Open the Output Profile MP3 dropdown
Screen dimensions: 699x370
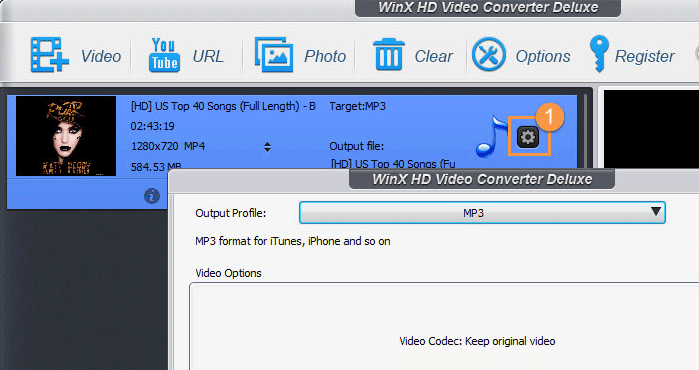482,213
